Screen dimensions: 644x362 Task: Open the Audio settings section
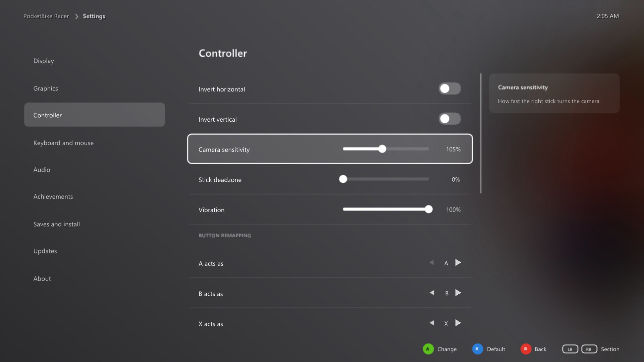[x=94, y=170]
